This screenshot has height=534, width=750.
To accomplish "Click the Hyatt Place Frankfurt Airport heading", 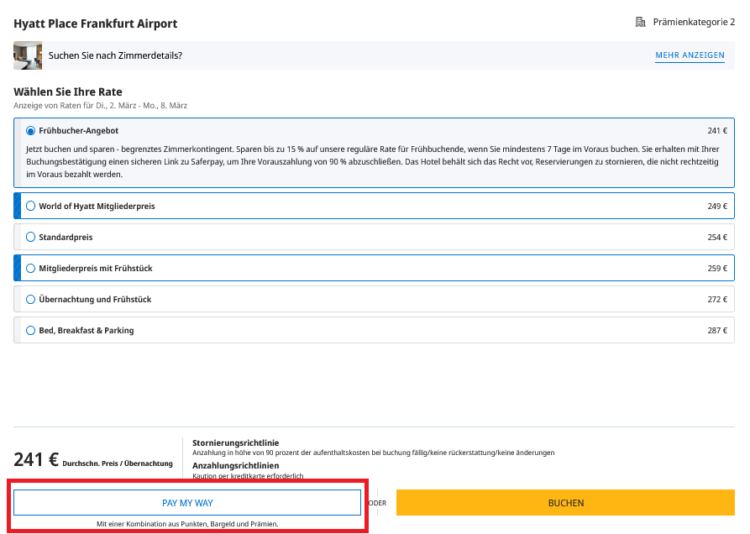I will pyautogui.click(x=95, y=23).
